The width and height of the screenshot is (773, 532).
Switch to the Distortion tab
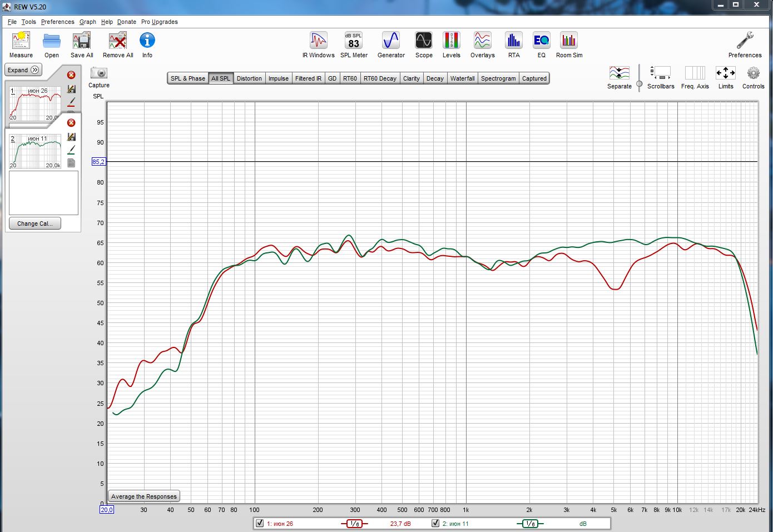tap(249, 78)
